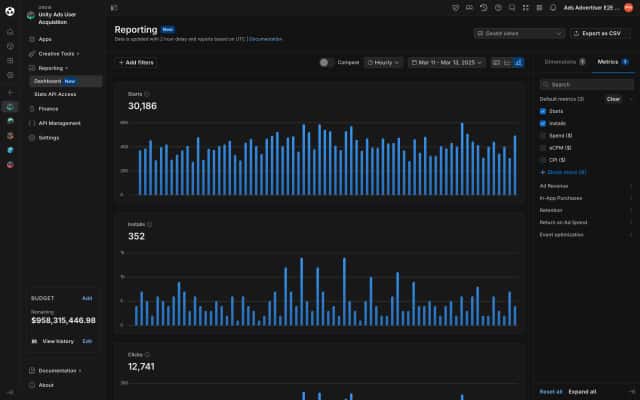Check the Spend ($) metric checkbox

coord(543,136)
